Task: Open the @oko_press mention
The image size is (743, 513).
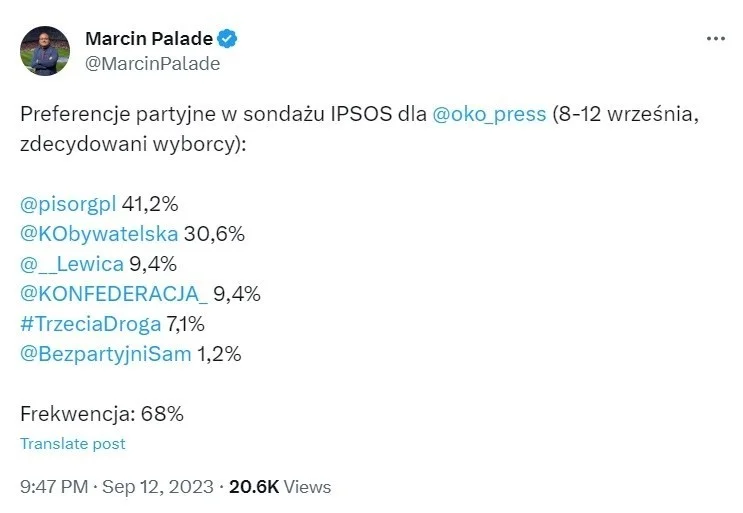Action: click(489, 115)
